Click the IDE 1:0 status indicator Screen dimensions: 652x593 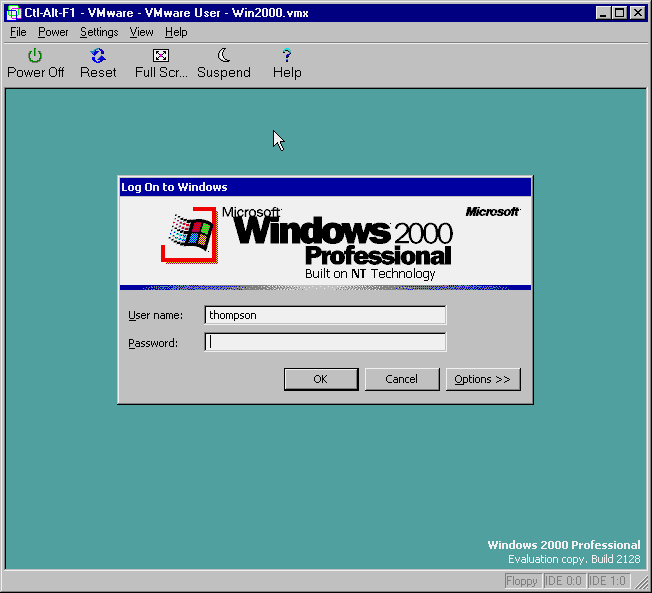(608, 581)
